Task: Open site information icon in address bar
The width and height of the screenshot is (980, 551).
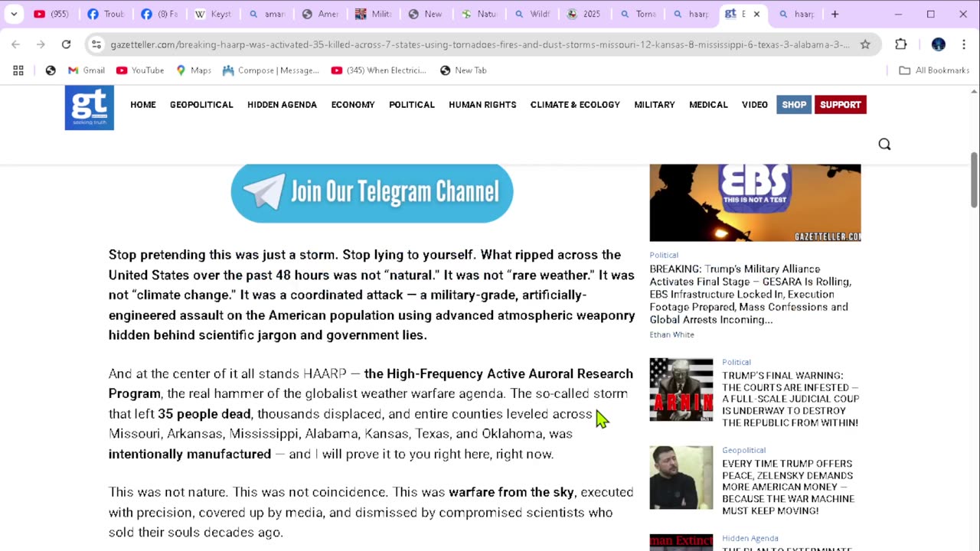Action: [96, 44]
